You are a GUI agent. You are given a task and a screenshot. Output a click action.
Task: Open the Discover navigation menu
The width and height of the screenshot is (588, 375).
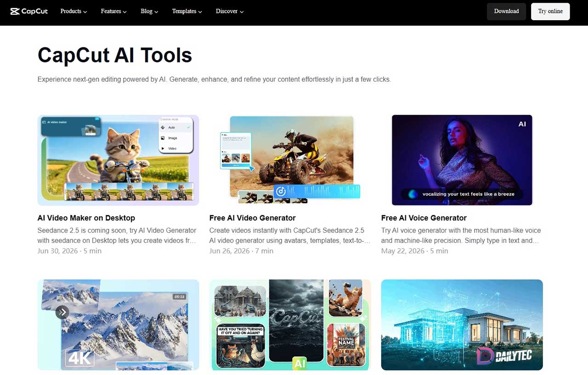[x=230, y=11]
